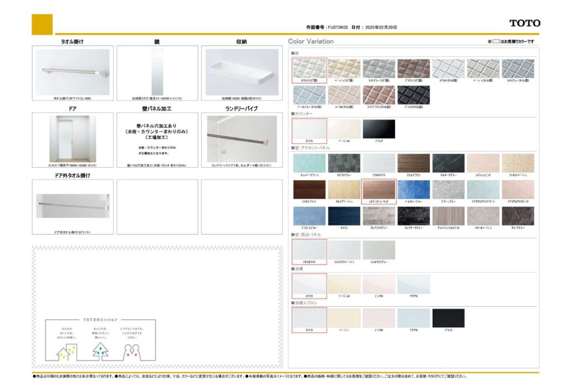
Task: Select the red-outlined wood accent panel swatch
Action: [379, 190]
